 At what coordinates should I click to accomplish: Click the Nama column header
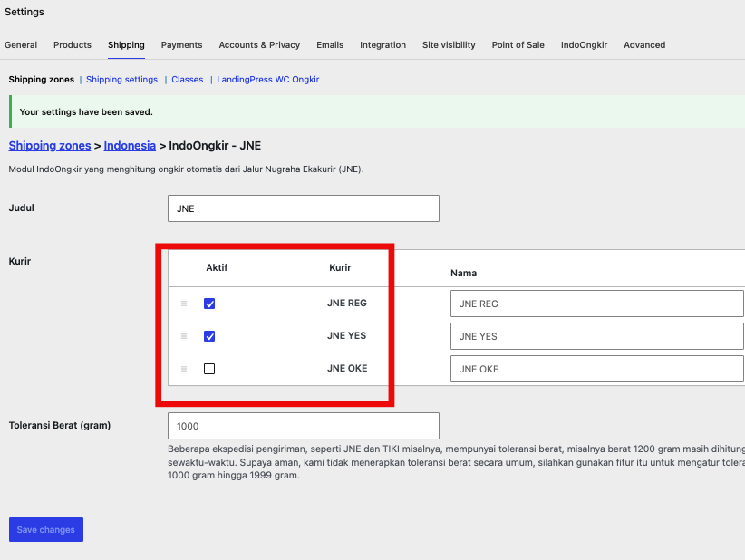pyautogui.click(x=464, y=273)
